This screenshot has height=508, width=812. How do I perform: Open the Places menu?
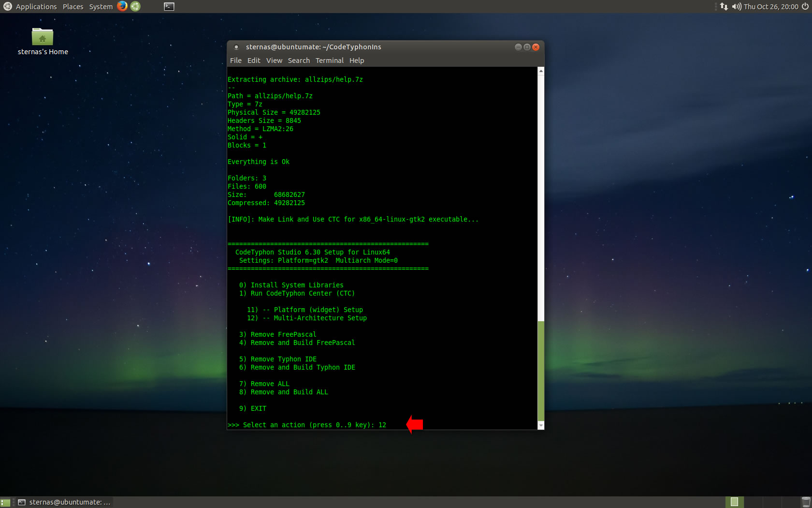coord(73,6)
